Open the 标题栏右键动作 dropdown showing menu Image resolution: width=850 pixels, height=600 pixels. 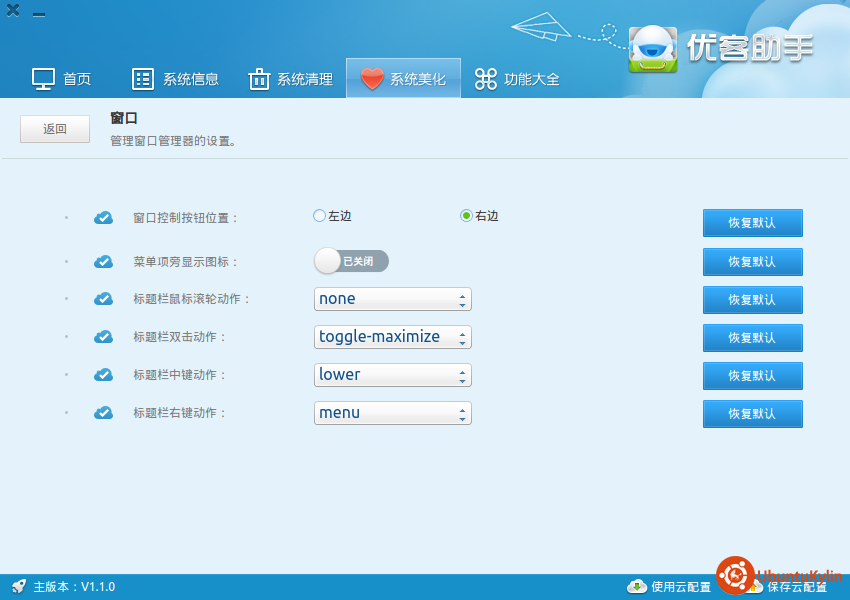[392, 413]
